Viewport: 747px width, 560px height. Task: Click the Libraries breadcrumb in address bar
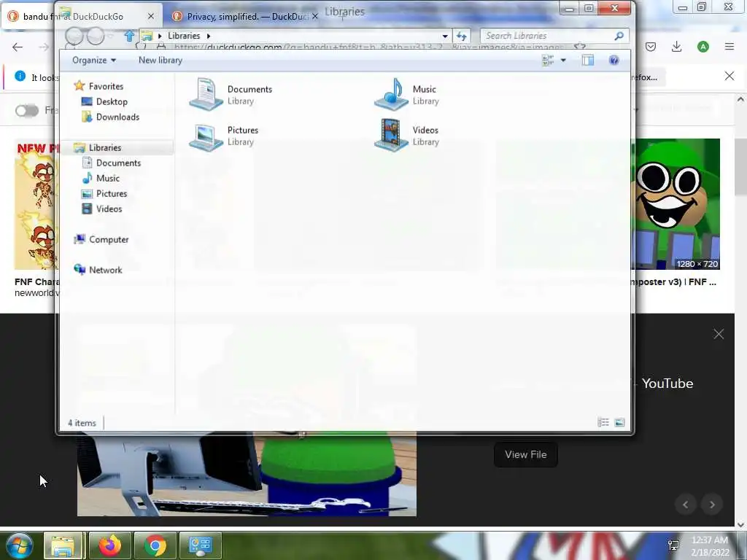(x=183, y=36)
